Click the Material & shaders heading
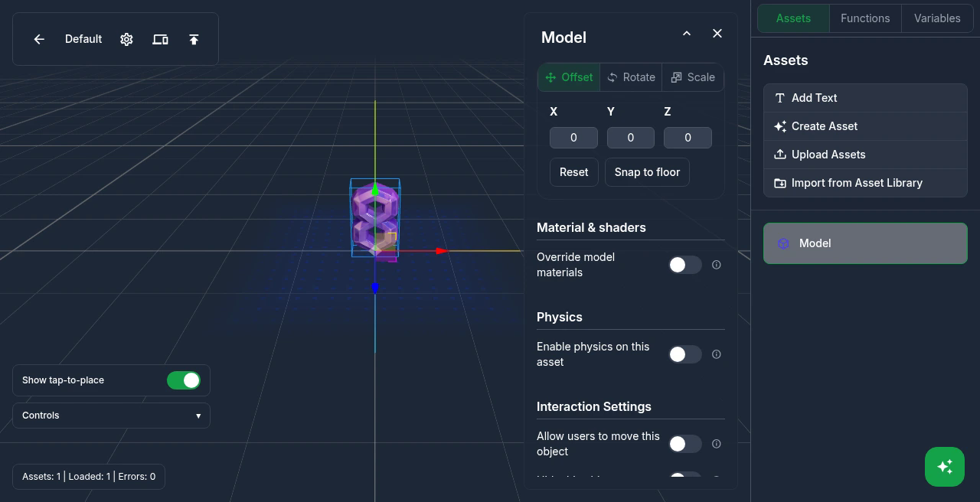Viewport: 980px width, 502px height. [x=591, y=227]
